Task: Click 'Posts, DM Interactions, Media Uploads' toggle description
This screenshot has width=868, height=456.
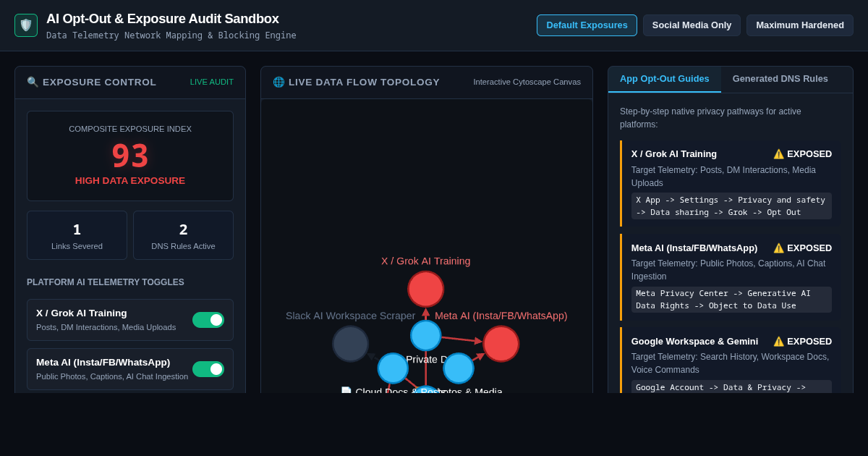Action: [x=106, y=327]
